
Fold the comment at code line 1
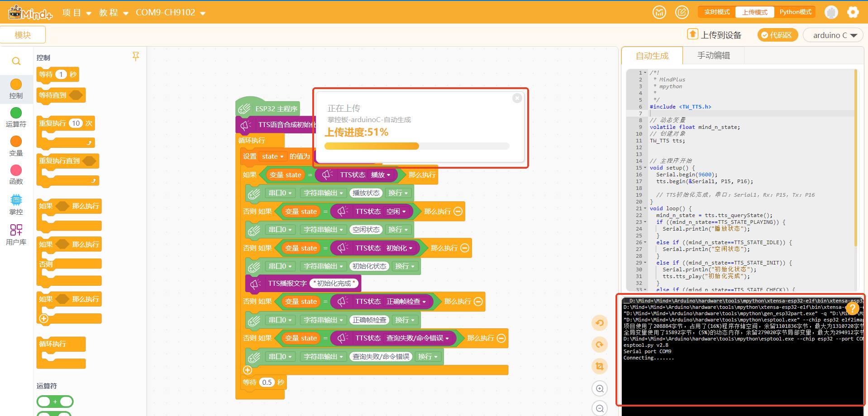click(x=645, y=73)
